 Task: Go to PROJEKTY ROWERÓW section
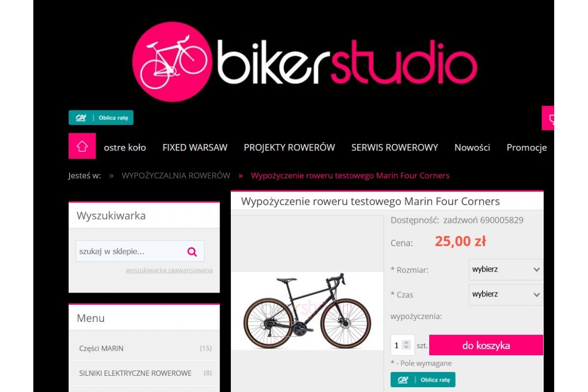[289, 147]
